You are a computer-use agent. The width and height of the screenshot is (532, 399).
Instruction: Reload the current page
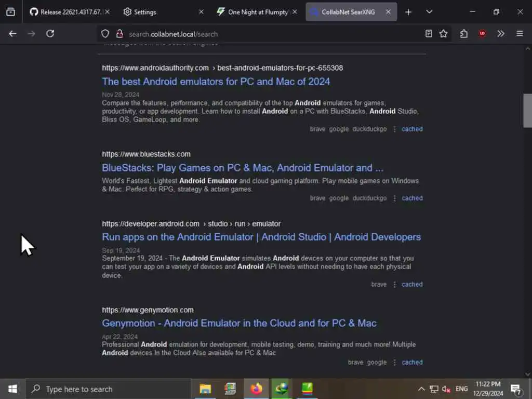(x=50, y=34)
